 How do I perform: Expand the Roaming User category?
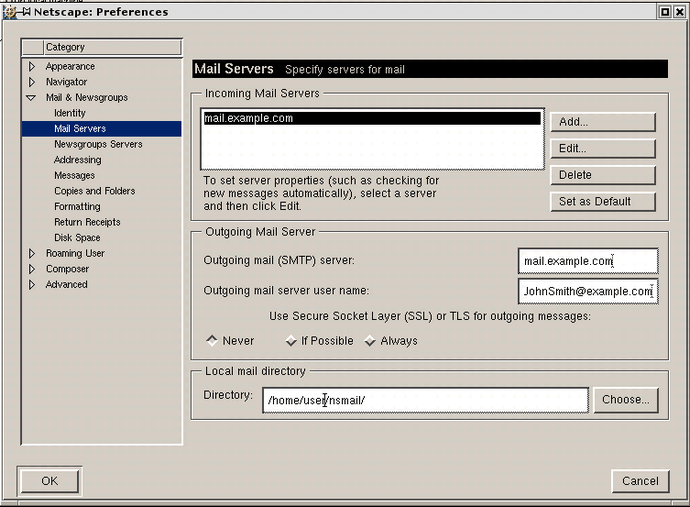[32, 254]
